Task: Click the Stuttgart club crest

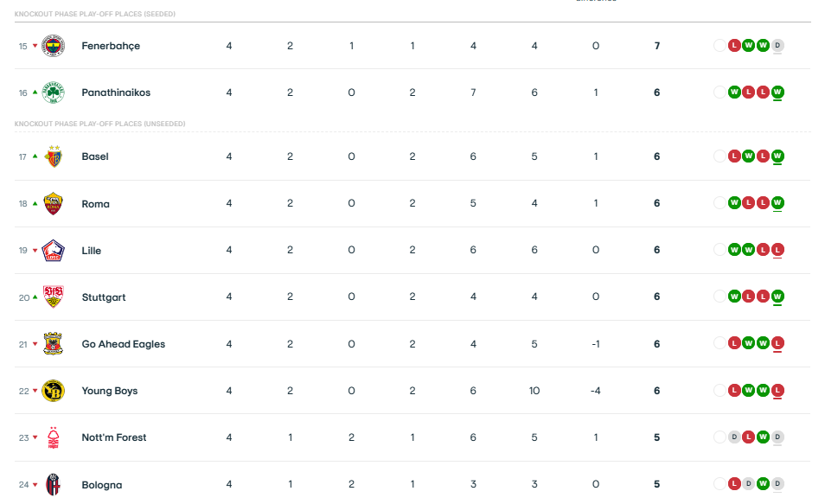Action: pos(54,297)
